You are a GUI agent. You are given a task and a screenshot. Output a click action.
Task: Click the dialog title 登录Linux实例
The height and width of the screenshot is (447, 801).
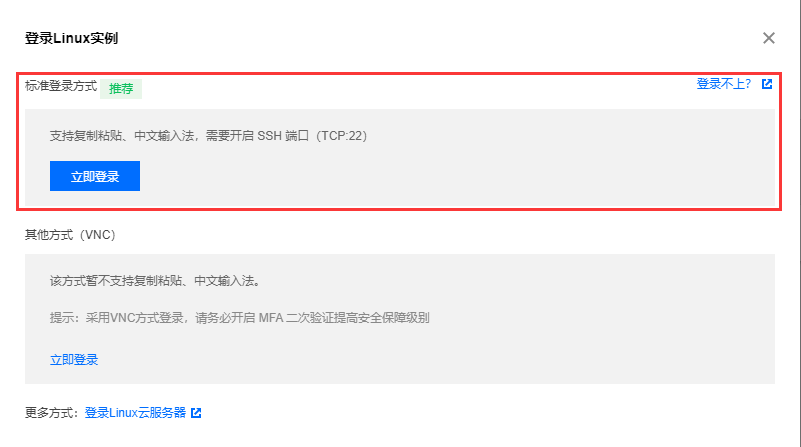click(x=72, y=38)
